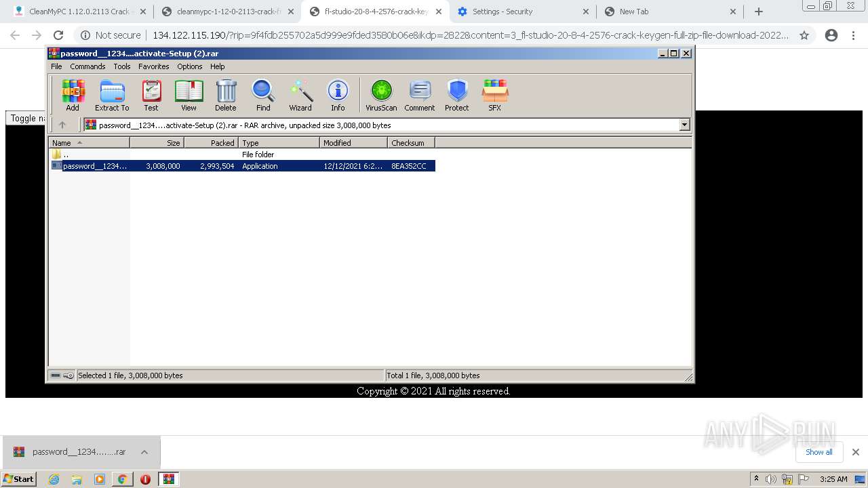Sort by Type column header
868x488 pixels.
279,143
